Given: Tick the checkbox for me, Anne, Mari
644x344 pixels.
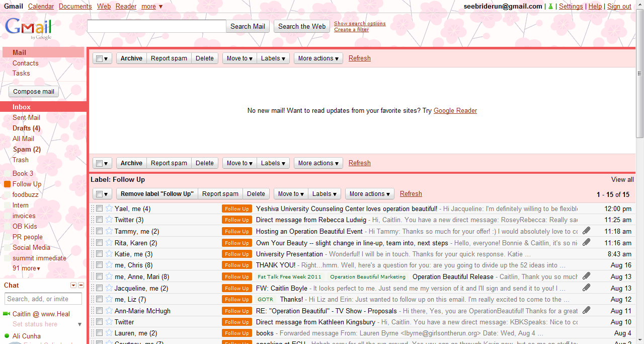Looking at the screenshot, I should point(100,277).
